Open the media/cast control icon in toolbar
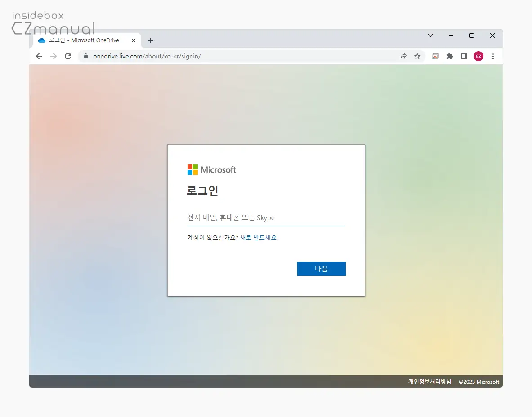The width and height of the screenshot is (532, 417). click(435, 56)
